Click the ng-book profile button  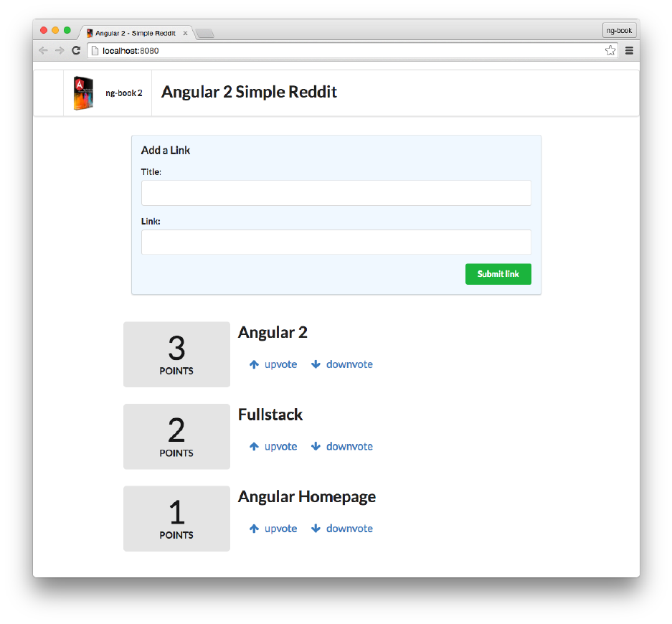pyautogui.click(x=619, y=31)
